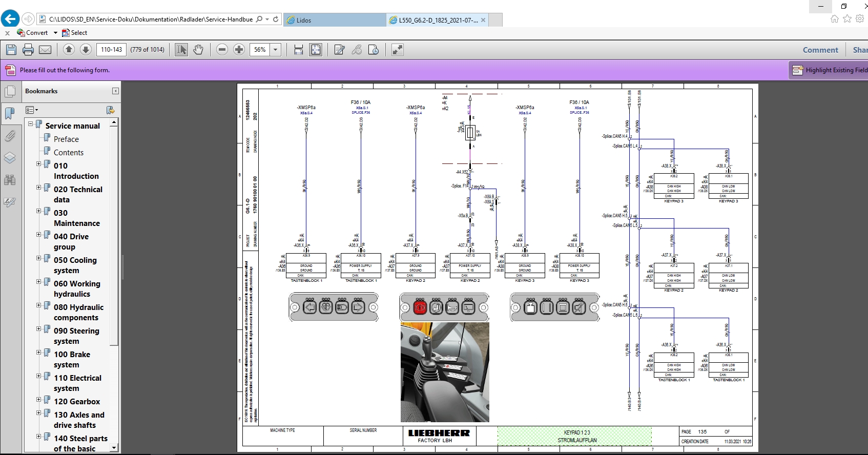The height and width of the screenshot is (455, 868).
Task: Open the Convert menu
Action: point(37,33)
